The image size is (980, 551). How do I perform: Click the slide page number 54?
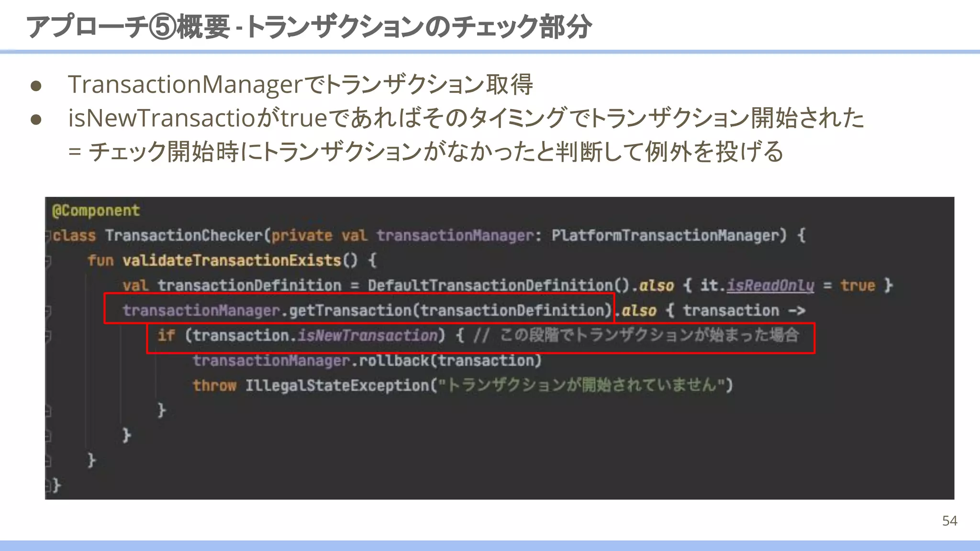949,521
